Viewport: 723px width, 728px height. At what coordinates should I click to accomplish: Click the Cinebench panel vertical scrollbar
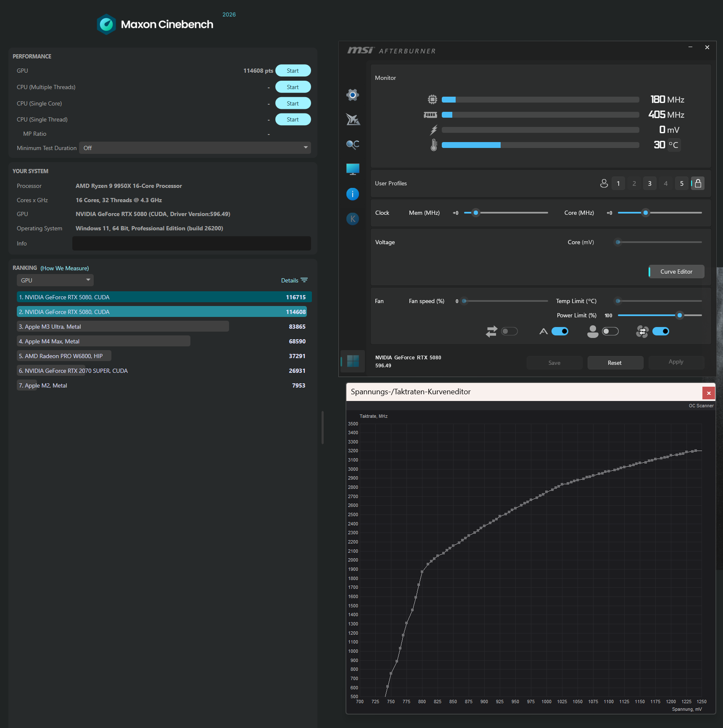click(322, 427)
